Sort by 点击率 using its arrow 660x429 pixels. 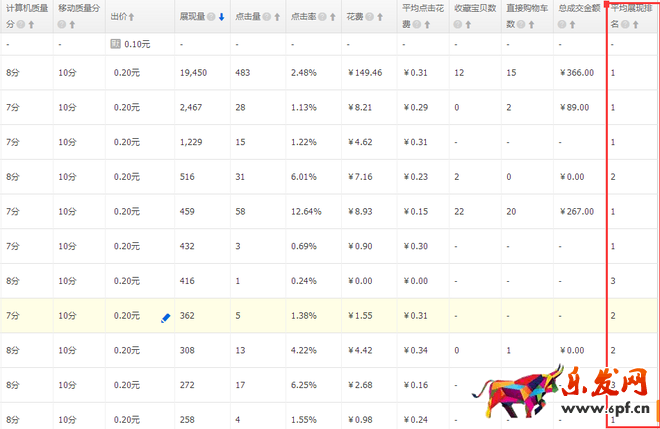332,17
